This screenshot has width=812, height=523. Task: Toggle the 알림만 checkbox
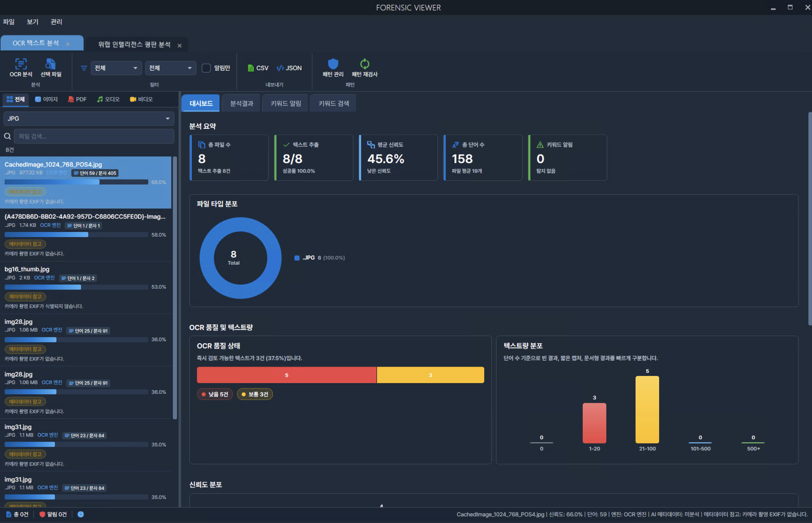pos(206,68)
